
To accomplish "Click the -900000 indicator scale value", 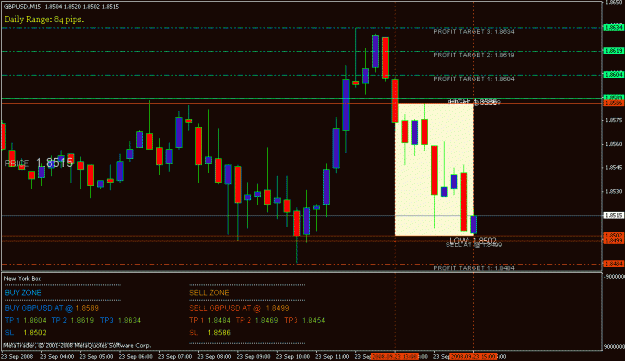I will click(614, 276).
